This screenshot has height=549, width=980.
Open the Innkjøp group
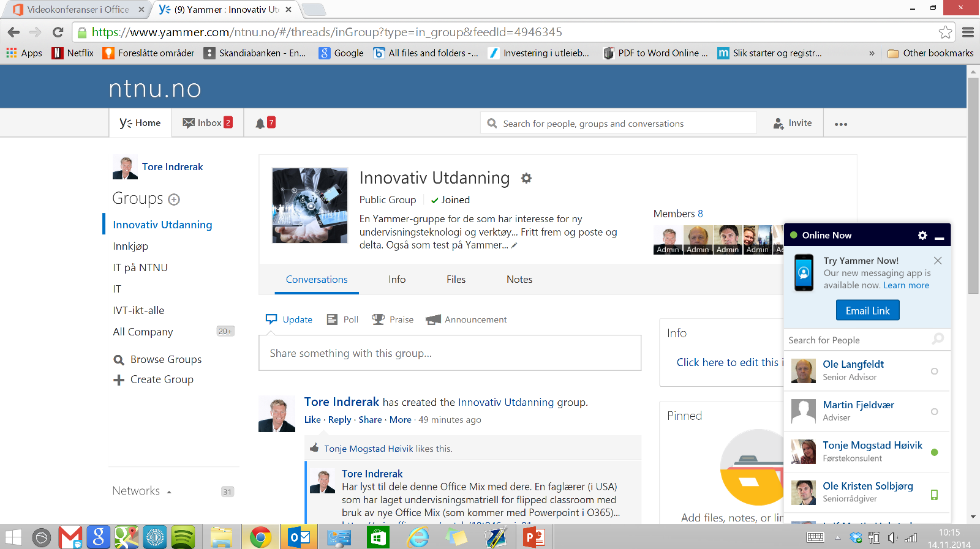tap(130, 247)
